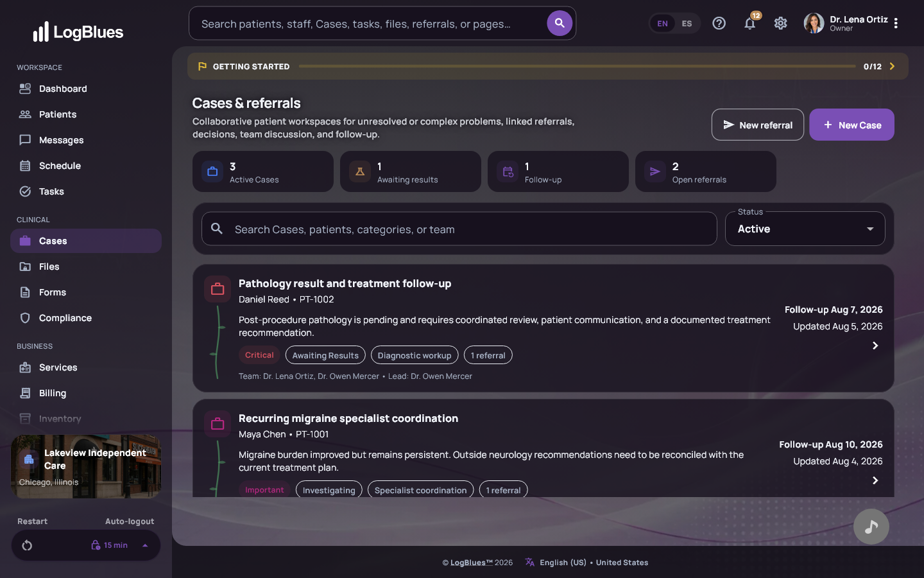The height and width of the screenshot is (578, 924).
Task: Click Pathology result and treatment follow-up title
Action: (x=345, y=283)
